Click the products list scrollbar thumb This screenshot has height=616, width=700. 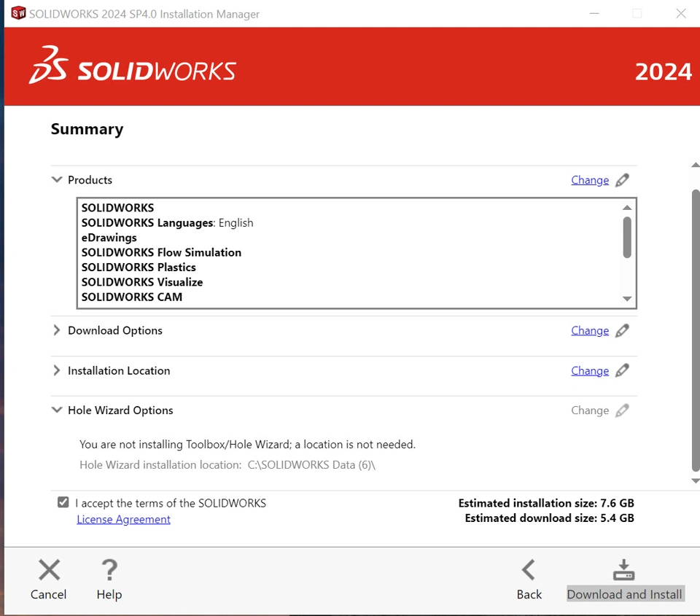tap(627, 238)
